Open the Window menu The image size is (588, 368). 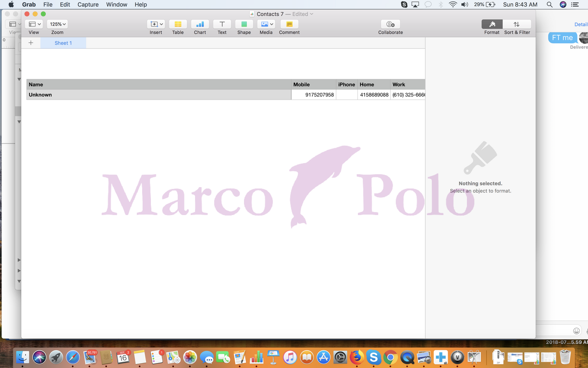pyautogui.click(x=117, y=4)
